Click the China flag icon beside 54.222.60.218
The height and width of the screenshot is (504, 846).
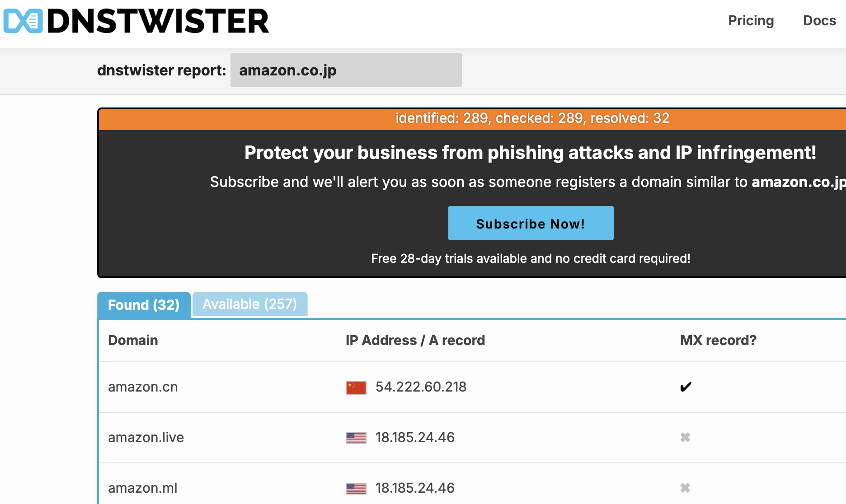pyautogui.click(x=356, y=387)
